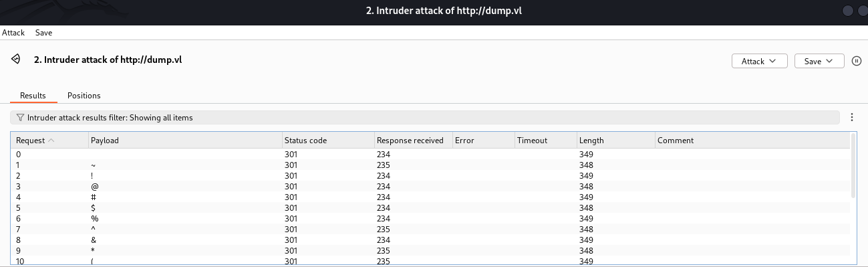
Task: Click the results table vertical scrollbar
Action: point(853,165)
